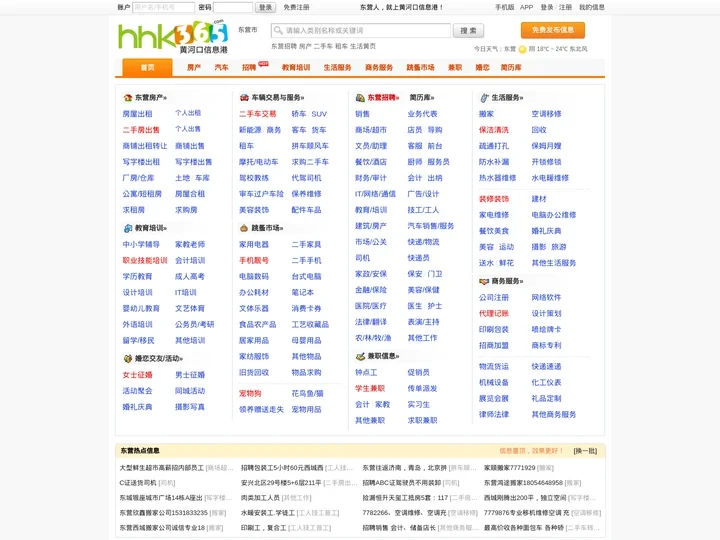Open listing 印刷工，复合工

(263, 528)
